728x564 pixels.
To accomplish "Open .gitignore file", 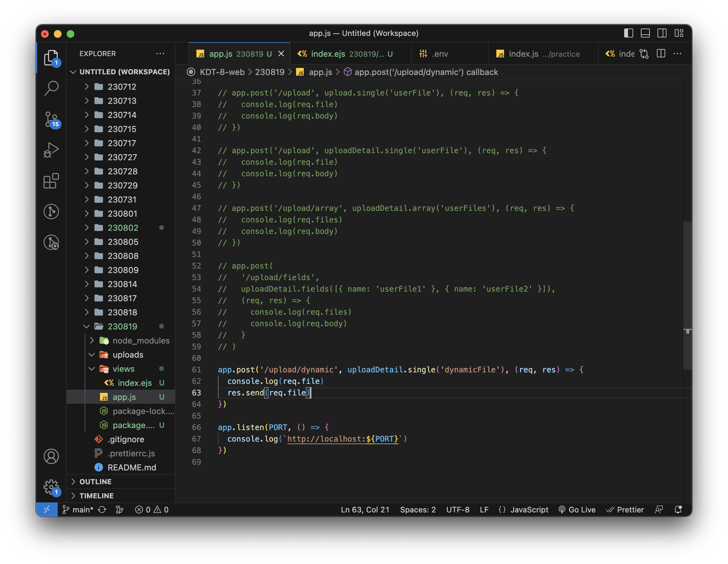I will pyautogui.click(x=121, y=439).
